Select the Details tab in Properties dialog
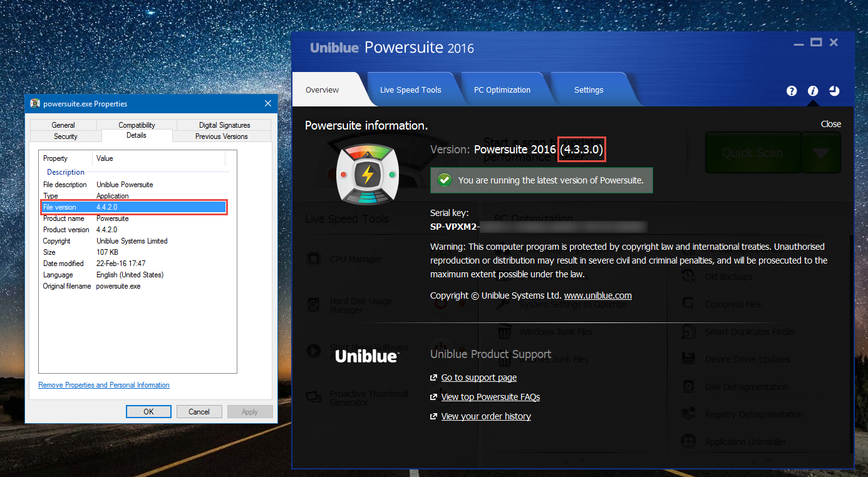 pos(137,135)
